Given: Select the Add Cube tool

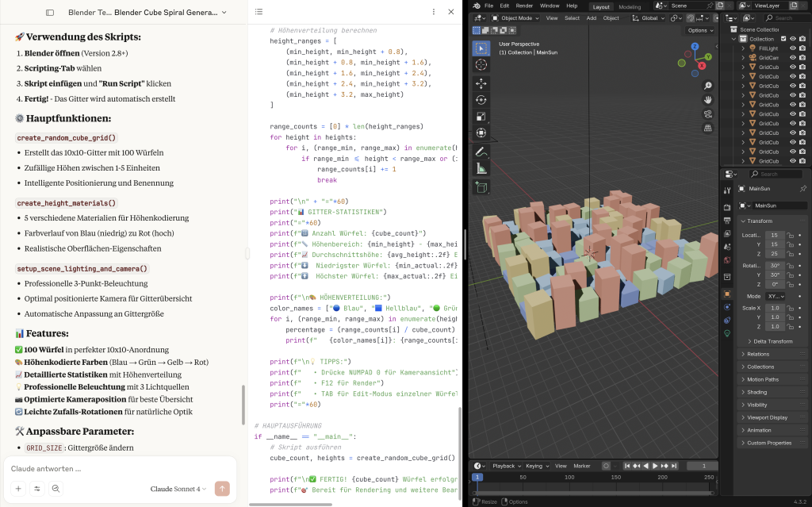Looking at the screenshot, I should 481,187.
